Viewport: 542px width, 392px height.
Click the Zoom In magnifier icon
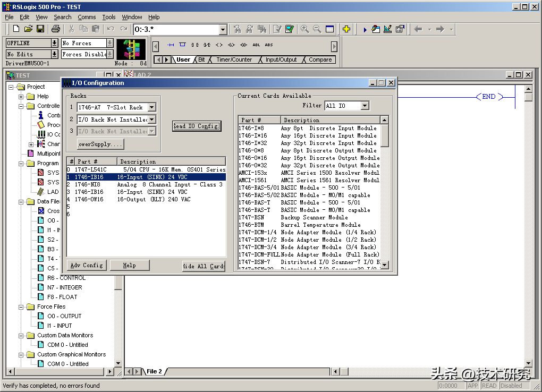pos(304,29)
